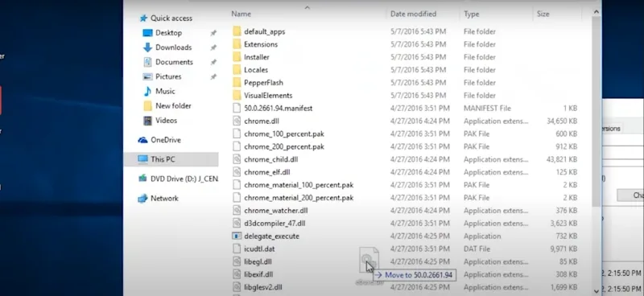
Task: Click the Network icon in navigation pane
Action: click(x=143, y=199)
